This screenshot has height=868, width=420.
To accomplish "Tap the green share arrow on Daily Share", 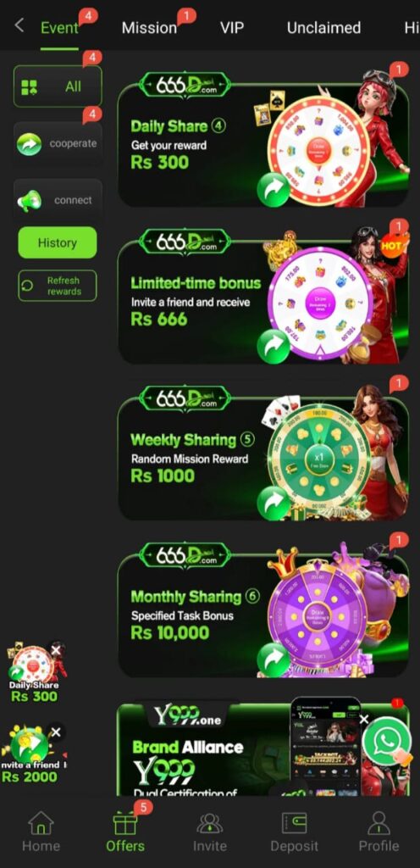I will 274,190.
